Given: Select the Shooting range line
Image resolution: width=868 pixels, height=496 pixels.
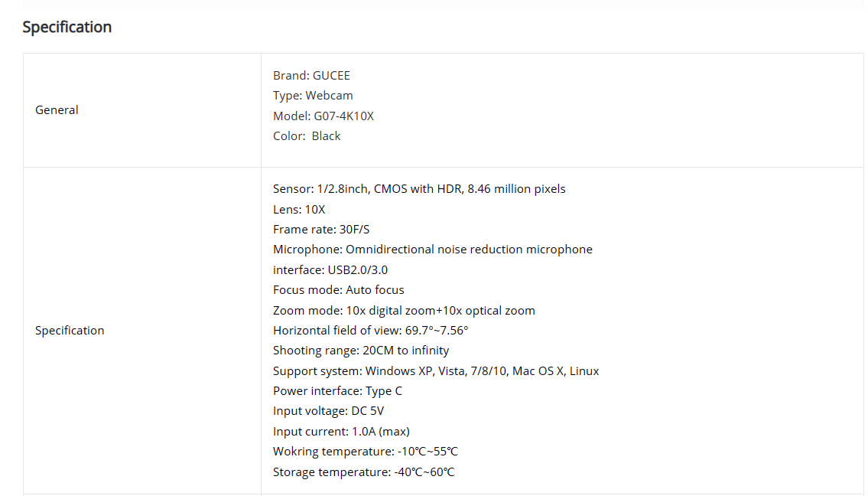Looking at the screenshot, I should (361, 351).
